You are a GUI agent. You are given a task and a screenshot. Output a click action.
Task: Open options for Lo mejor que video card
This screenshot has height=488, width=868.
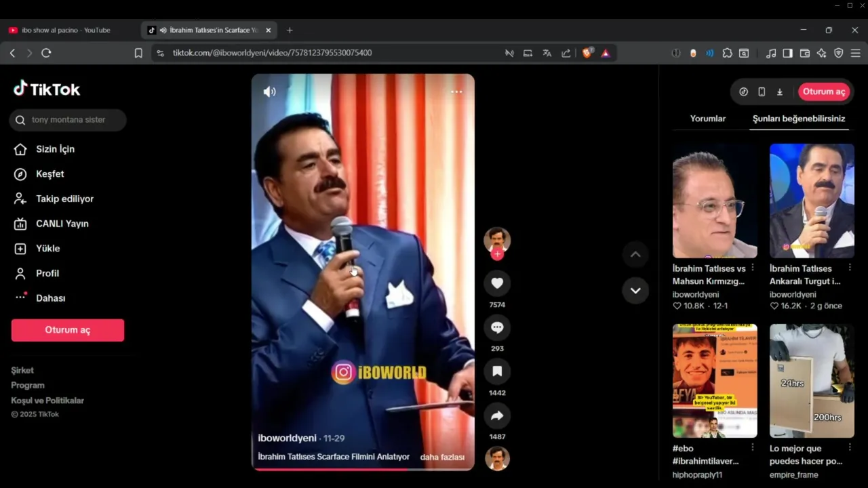coord(850,447)
